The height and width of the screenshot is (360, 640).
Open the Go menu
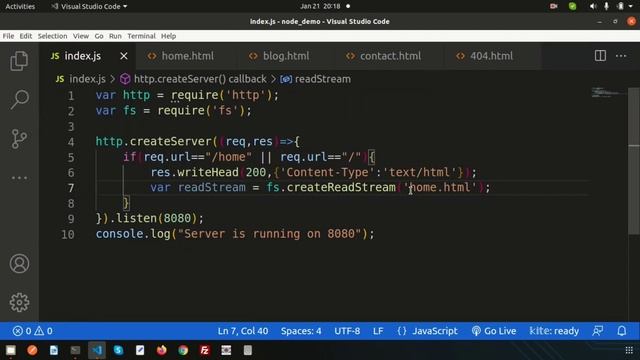(99, 36)
